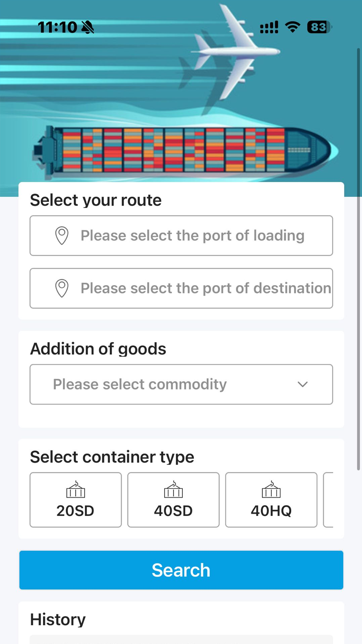Image resolution: width=362 pixels, height=644 pixels.
Task: Click the "Please select the port of destination" text
Action: [206, 288]
